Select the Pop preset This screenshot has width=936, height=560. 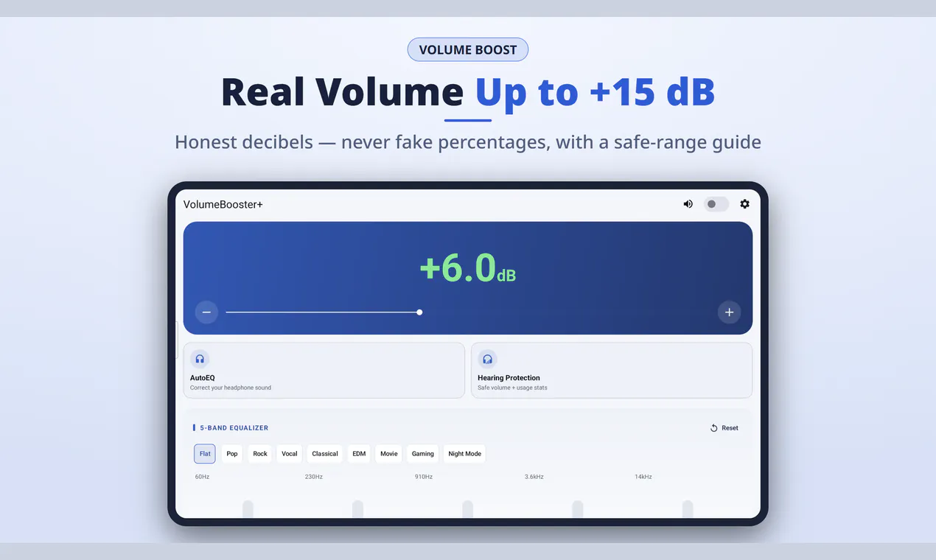[232, 454]
